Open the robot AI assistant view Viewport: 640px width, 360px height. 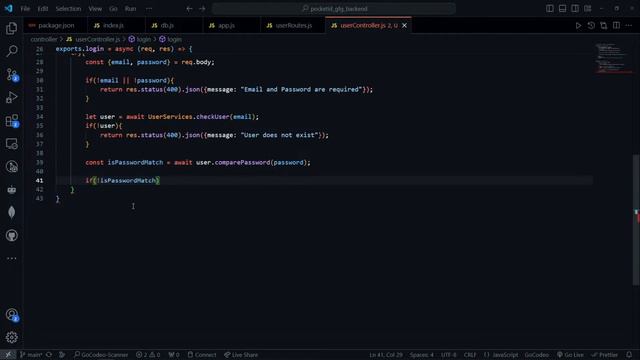(11, 190)
